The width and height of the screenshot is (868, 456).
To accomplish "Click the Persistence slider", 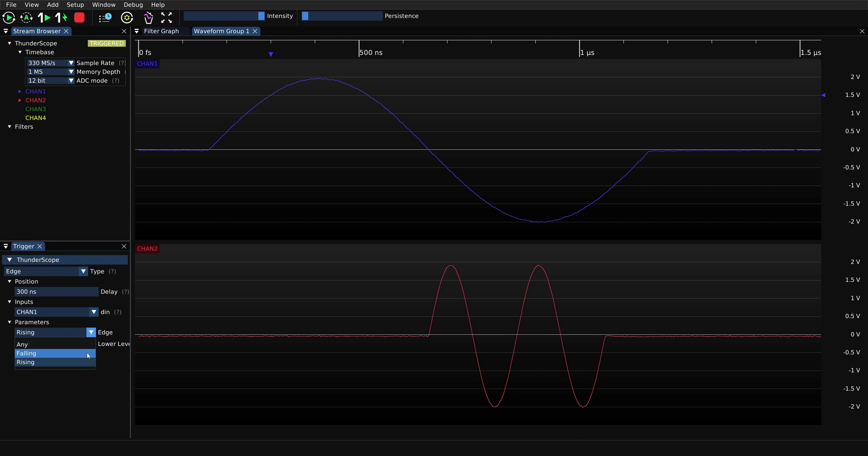I will (342, 16).
